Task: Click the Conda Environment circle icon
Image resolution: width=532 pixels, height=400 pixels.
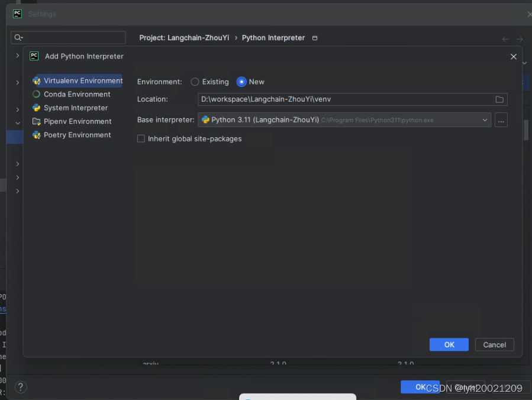Action: point(36,94)
